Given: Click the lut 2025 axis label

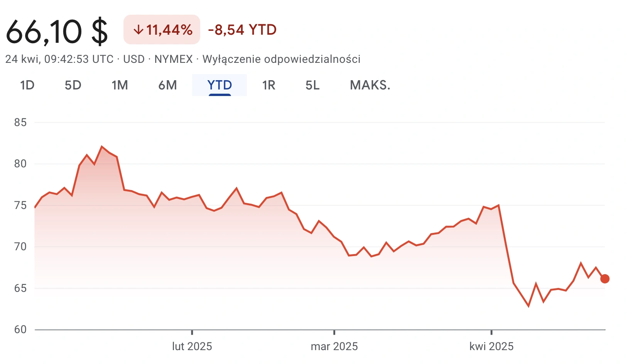Looking at the screenshot, I should tap(192, 346).
